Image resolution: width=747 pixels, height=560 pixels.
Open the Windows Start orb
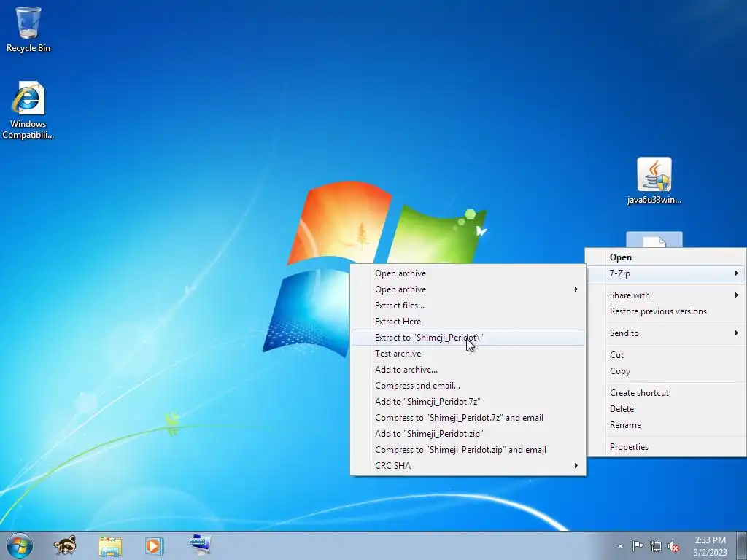(20, 545)
